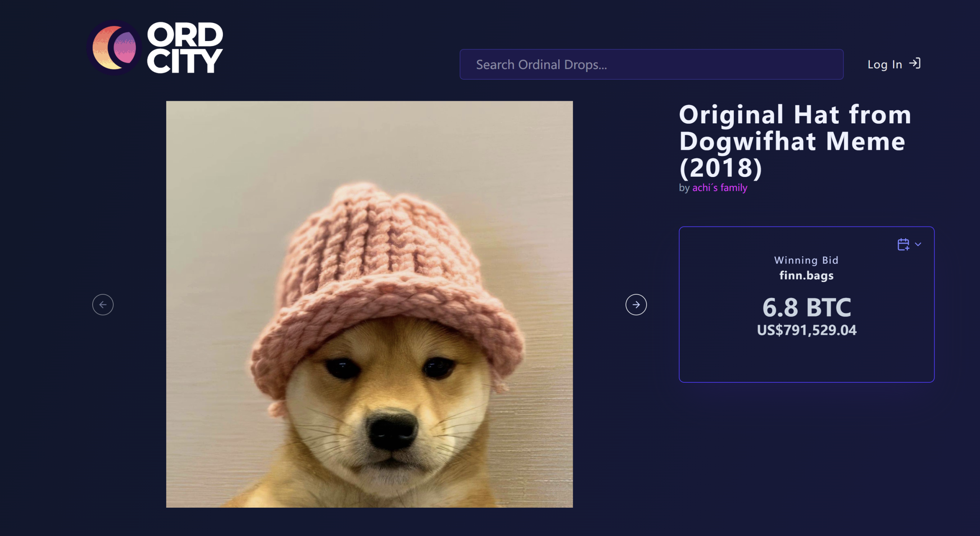Go to previous image with left arrow
The width and height of the screenshot is (980, 536).
pyautogui.click(x=103, y=305)
